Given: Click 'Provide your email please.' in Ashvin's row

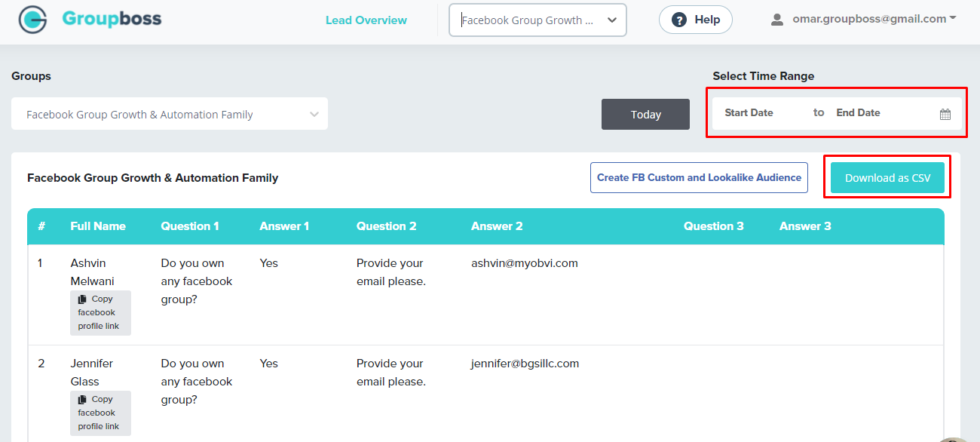Looking at the screenshot, I should point(391,272).
